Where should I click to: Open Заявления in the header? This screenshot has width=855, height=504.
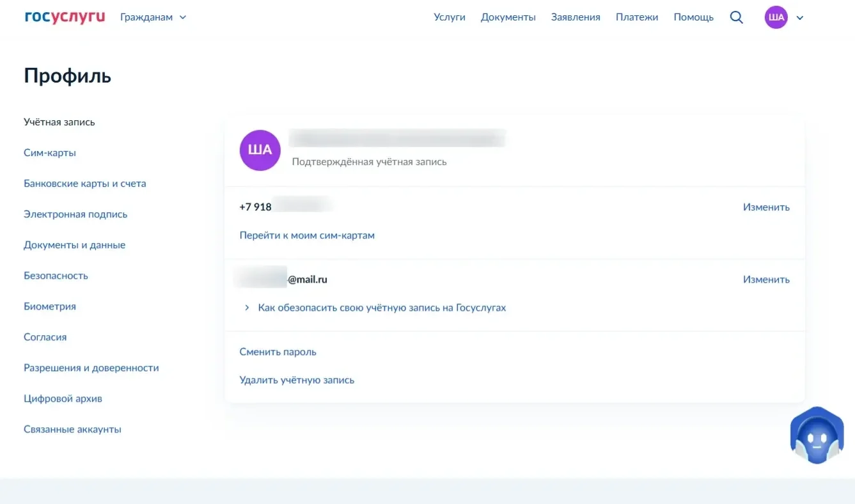(x=576, y=17)
